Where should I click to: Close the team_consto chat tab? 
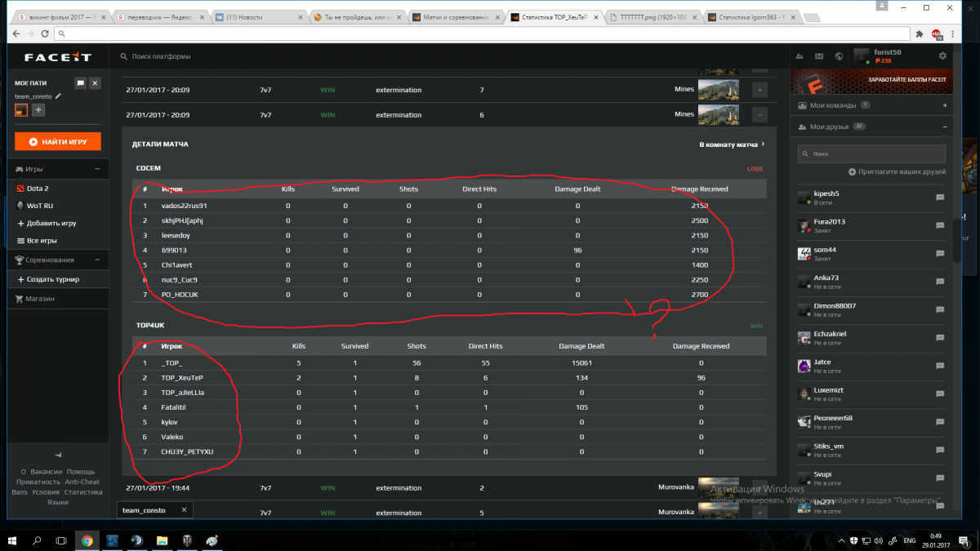pyautogui.click(x=183, y=510)
